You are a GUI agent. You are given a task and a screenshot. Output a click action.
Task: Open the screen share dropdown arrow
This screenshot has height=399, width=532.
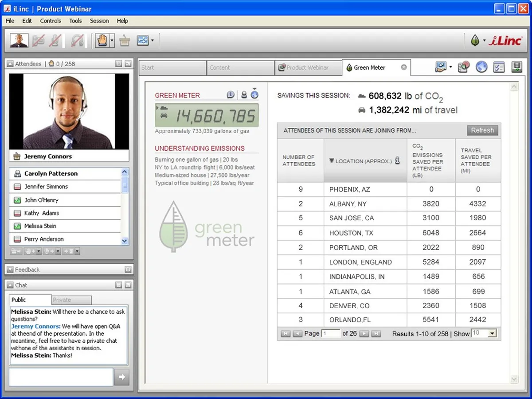click(450, 67)
